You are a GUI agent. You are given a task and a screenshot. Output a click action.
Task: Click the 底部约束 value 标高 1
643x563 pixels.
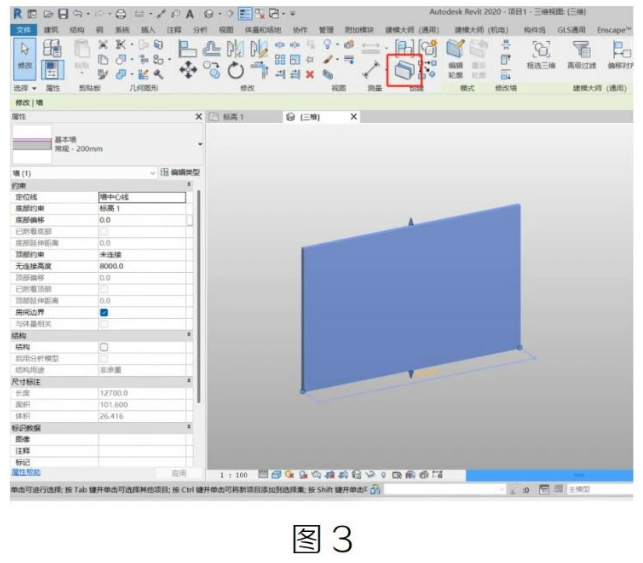142,209
